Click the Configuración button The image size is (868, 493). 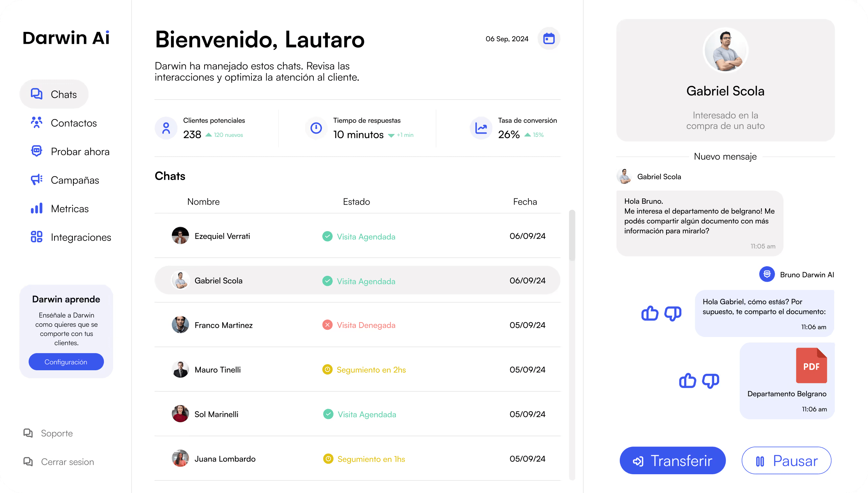pos(66,362)
